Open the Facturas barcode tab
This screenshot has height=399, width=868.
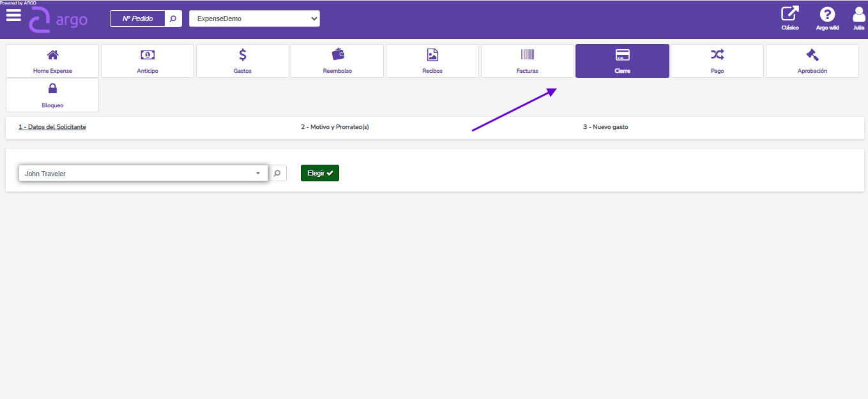coord(528,61)
